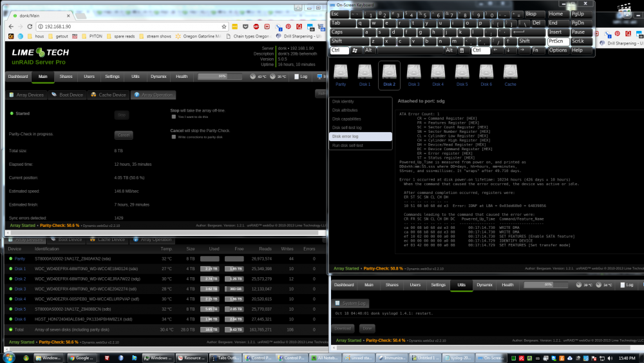
Task: Toggle Caps key on On-Screen Keyboard
Action: (346, 32)
